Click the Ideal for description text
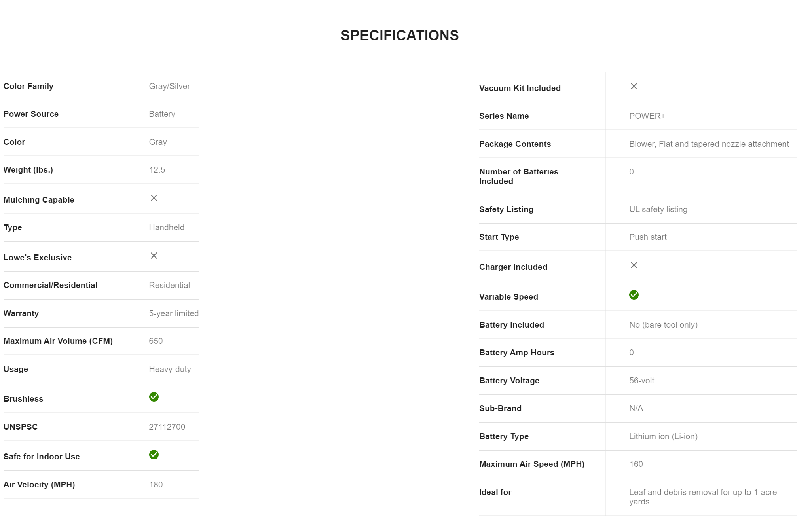The height and width of the screenshot is (527, 812). pos(703,497)
